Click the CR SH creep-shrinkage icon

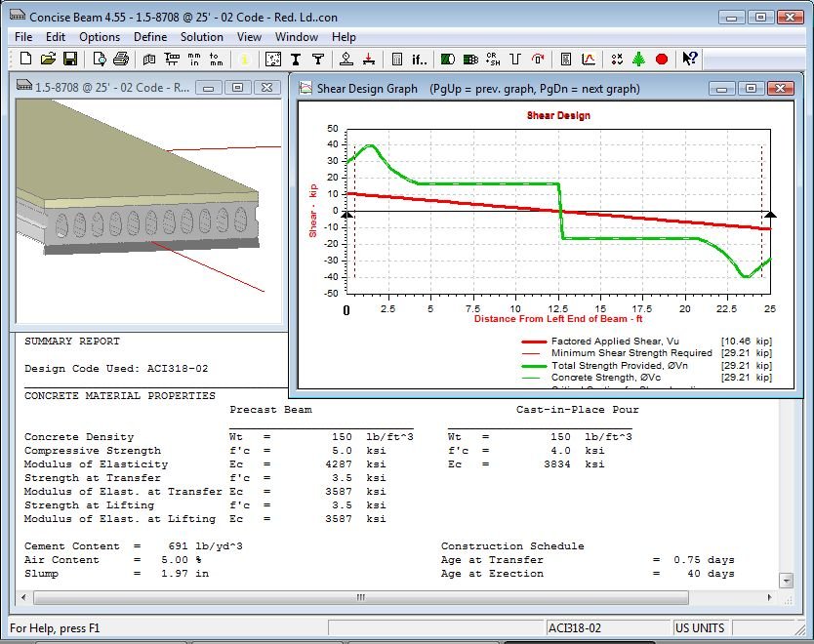(493, 59)
